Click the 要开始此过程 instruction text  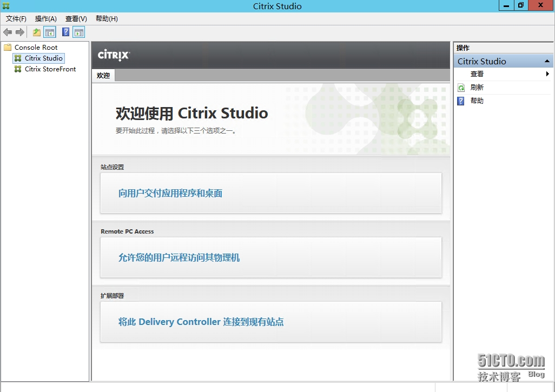[176, 130]
